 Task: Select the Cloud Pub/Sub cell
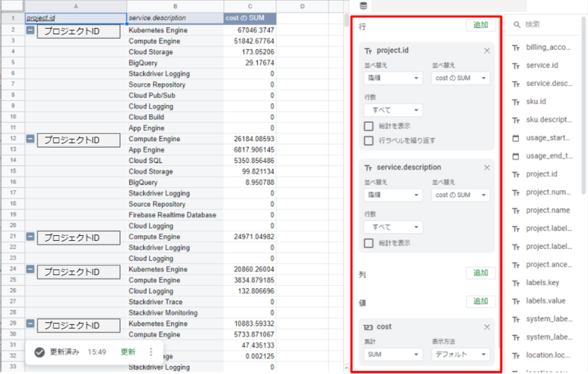coord(175,96)
